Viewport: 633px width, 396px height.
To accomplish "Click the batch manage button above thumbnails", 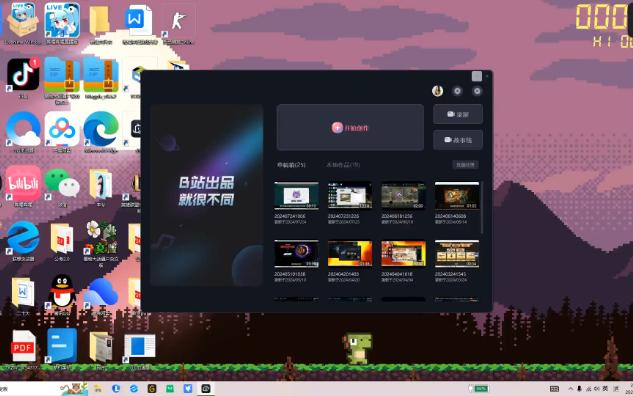I will (x=465, y=165).
